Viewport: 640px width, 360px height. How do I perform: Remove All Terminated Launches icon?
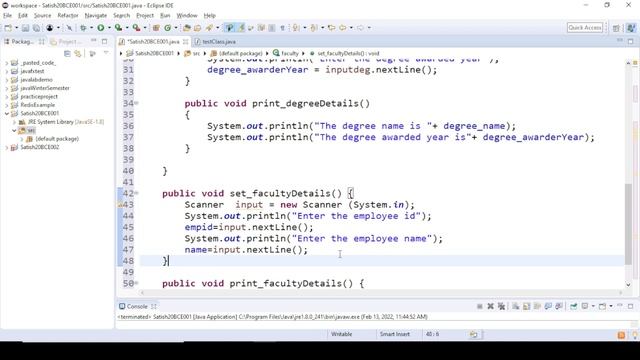tap(501, 306)
